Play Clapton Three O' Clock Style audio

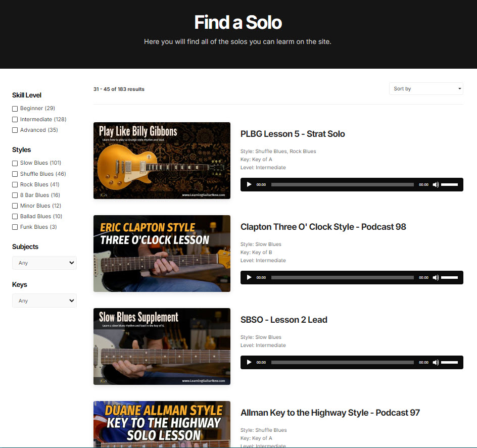[249, 278]
